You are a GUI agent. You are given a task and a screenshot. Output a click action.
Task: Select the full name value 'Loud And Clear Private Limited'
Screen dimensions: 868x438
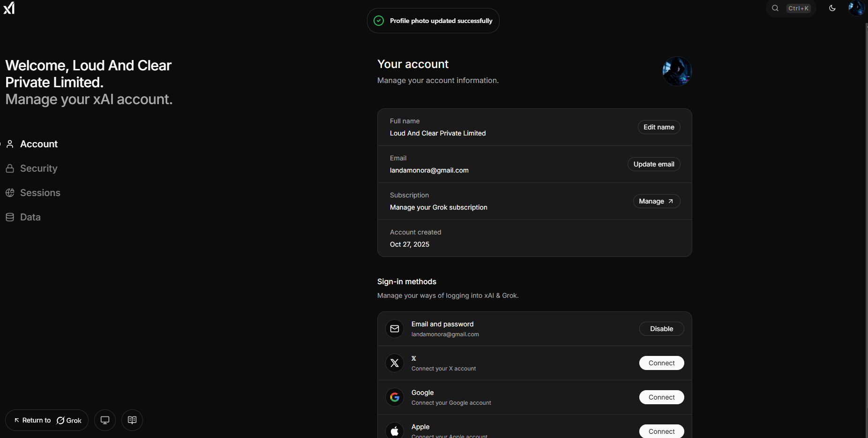click(438, 133)
